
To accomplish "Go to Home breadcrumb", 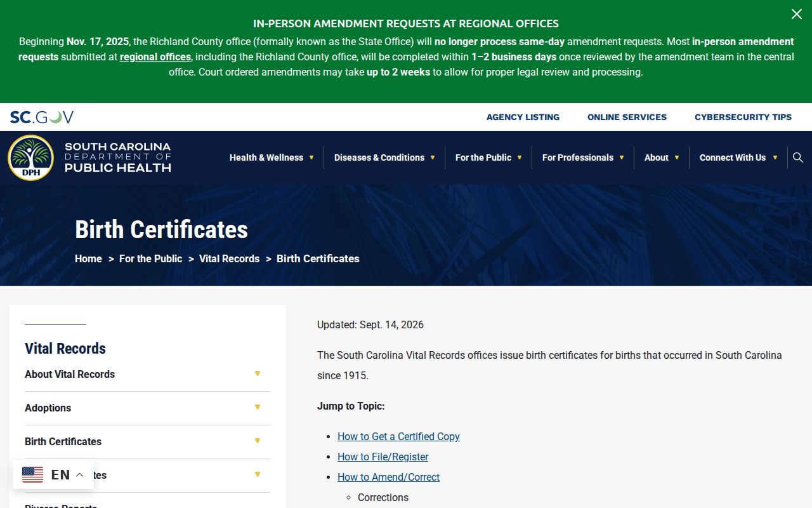I will pyautogui.click(x=88, y=258).
